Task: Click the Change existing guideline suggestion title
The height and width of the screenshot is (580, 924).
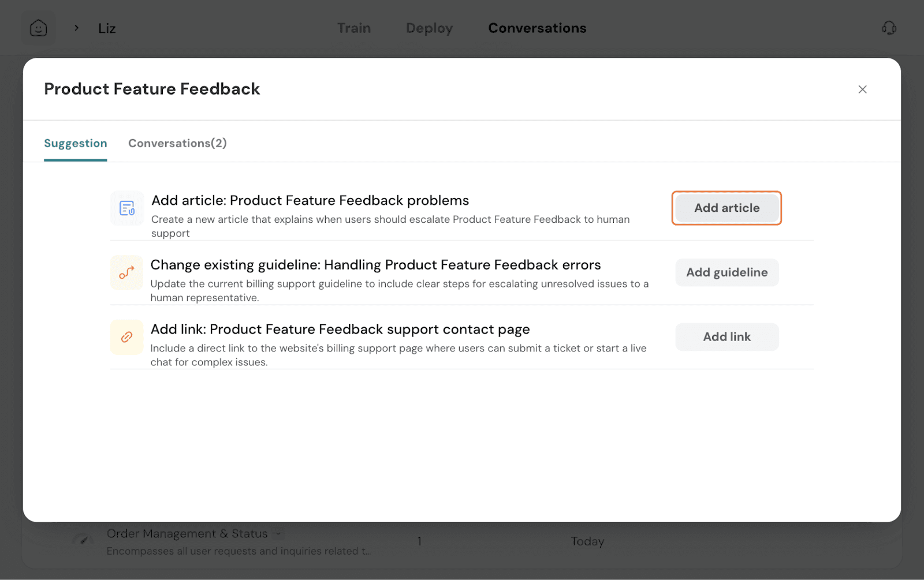Action: point(375,265)
